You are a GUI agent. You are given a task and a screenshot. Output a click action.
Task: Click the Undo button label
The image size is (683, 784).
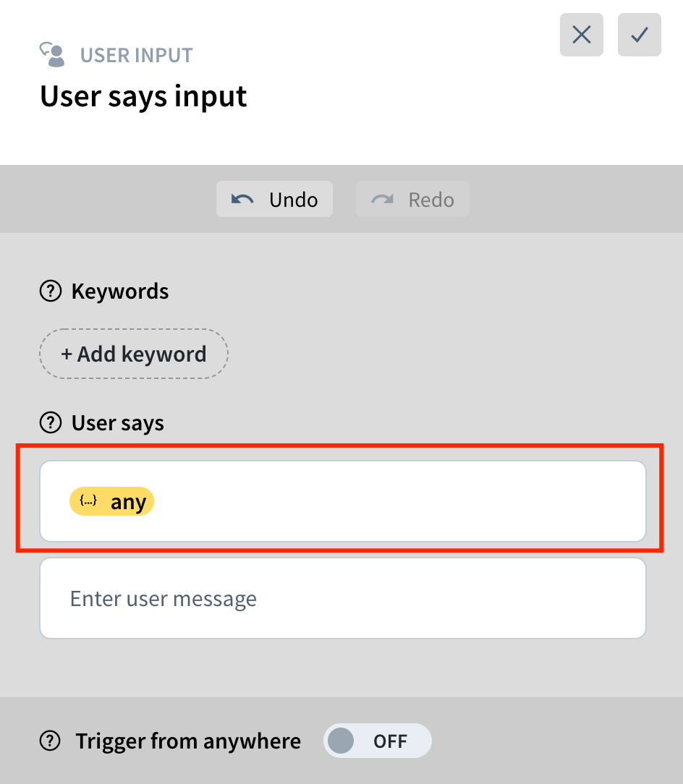coord(293,200)
